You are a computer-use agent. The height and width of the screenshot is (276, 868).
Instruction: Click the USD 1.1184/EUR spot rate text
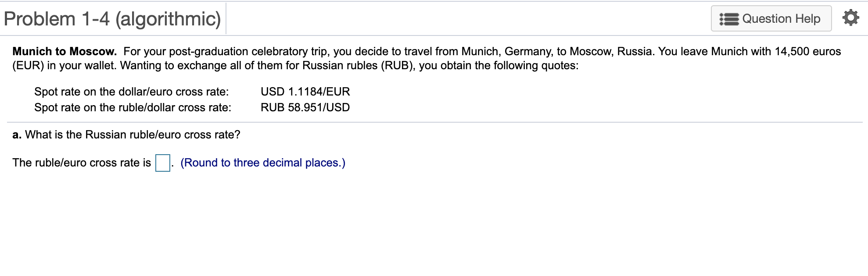click(305, 92)
